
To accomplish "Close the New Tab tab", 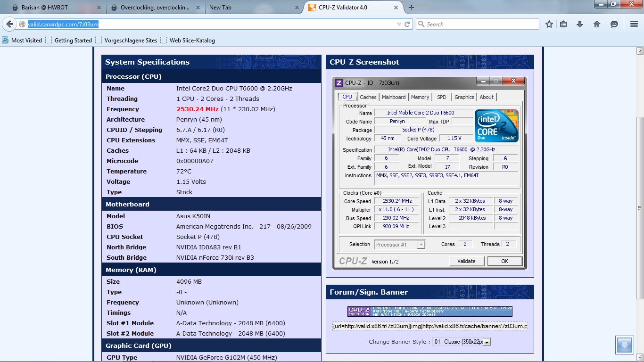I will pos(297,8).
